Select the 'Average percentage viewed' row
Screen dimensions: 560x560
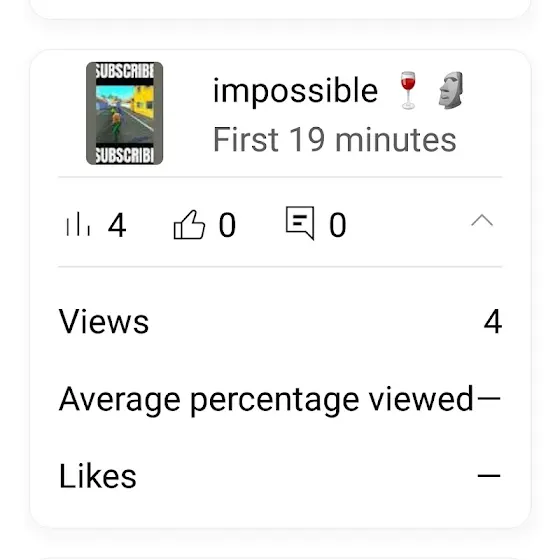pyautogui.click(x=280, y=400)
